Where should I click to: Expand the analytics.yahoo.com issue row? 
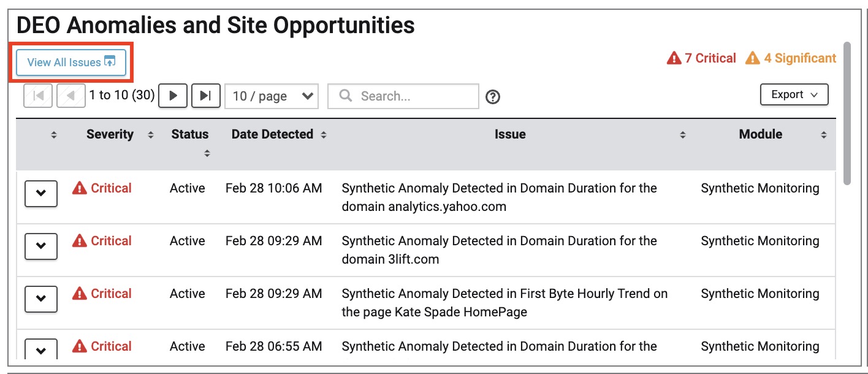point(41,194)
